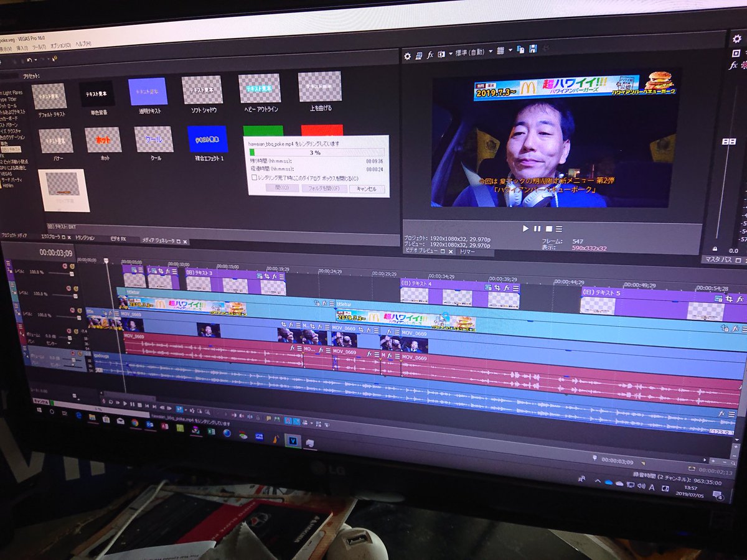
Task: Open generated media icon on テキスト 5 clip
Action: [x=719, y=299]
